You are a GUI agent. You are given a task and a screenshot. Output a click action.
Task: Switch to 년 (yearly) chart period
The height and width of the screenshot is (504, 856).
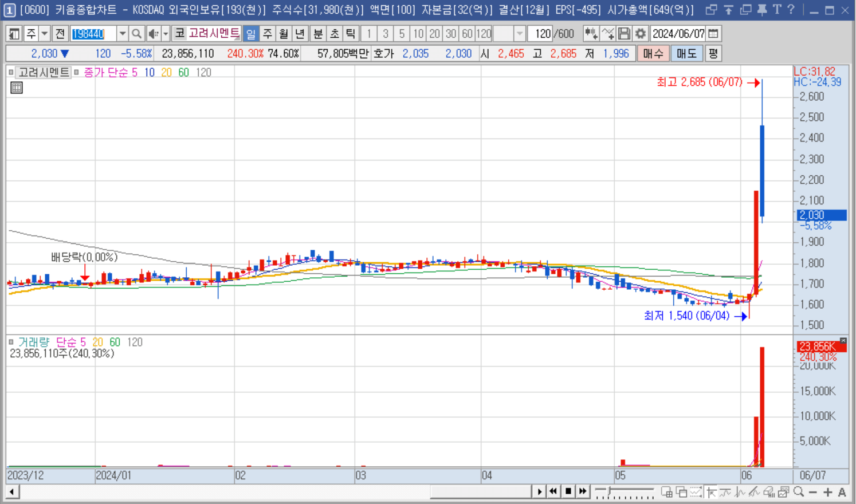299,34
